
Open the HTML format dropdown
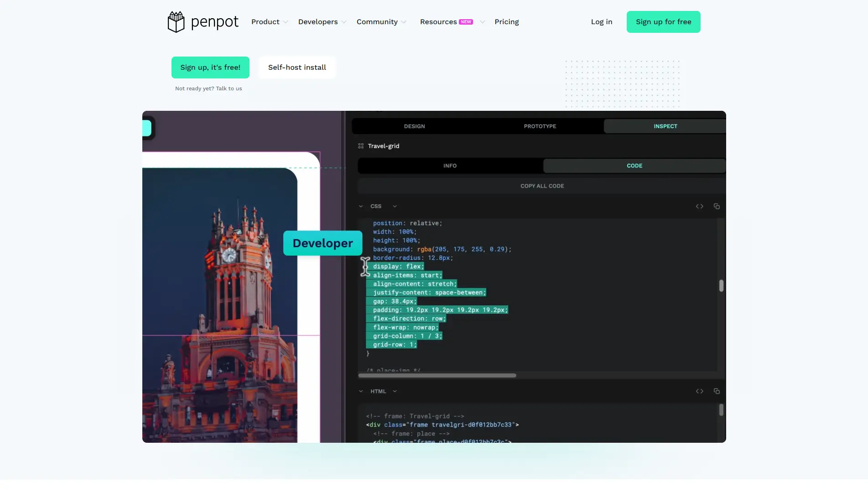[x=395, y=391]
